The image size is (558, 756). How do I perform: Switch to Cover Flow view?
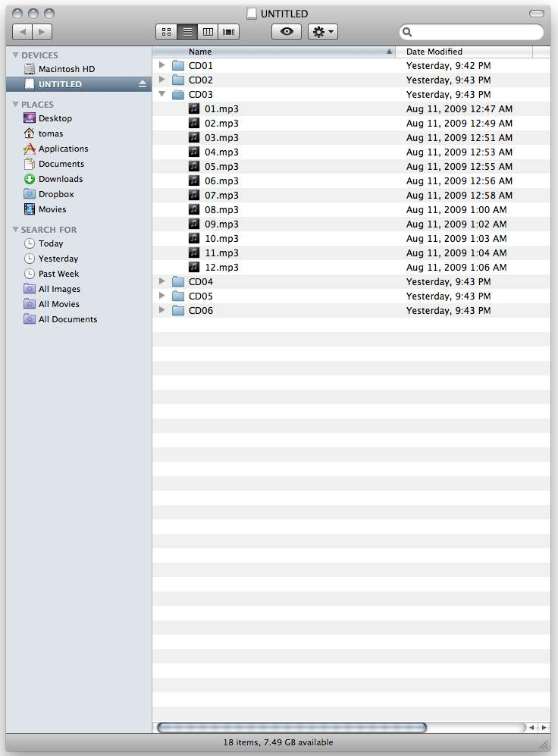tap(228, 32)
